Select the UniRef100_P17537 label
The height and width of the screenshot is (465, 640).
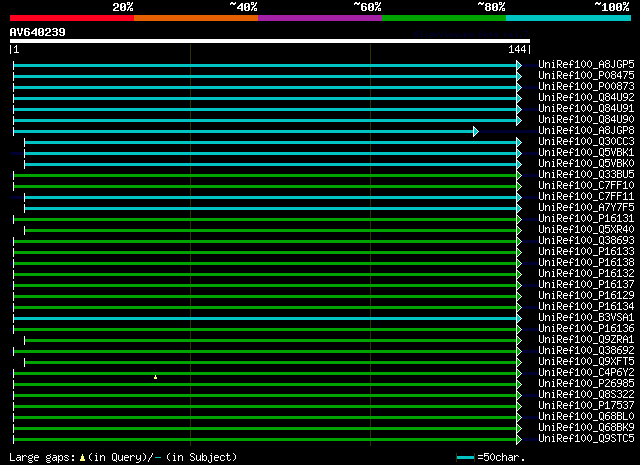[586, 406]
